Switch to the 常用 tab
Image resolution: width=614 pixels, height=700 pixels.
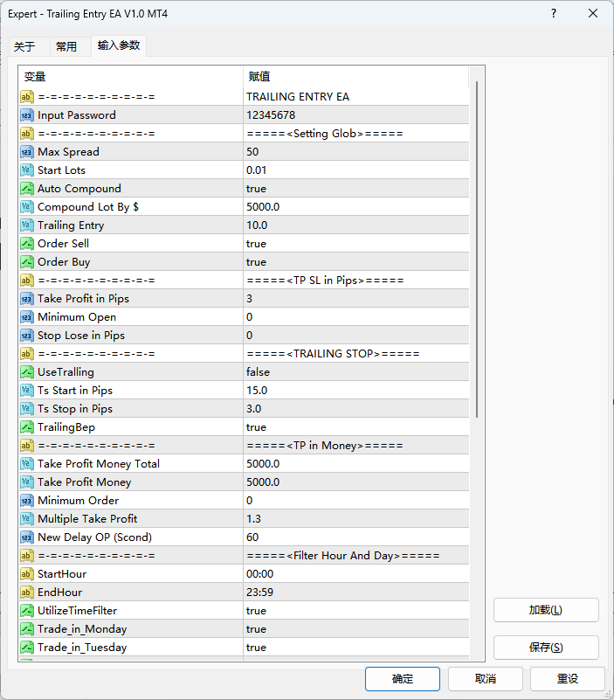pyautogui.click(x=66, y=46)
